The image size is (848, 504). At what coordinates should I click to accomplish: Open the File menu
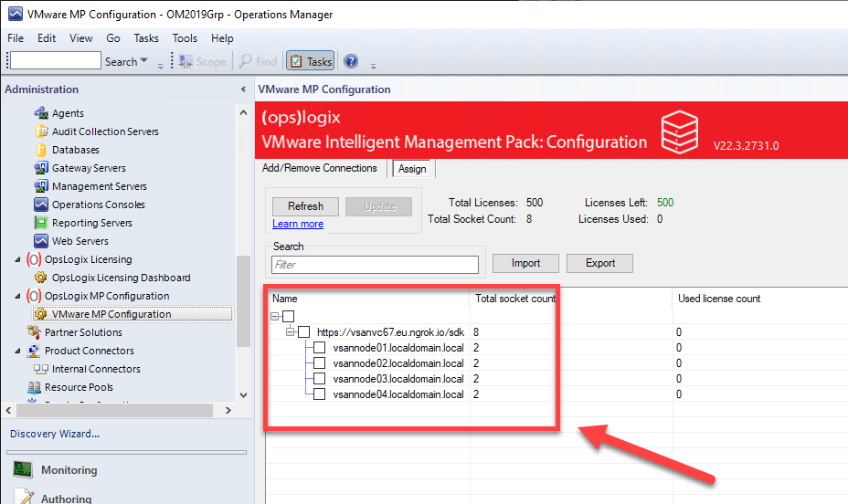16,37
